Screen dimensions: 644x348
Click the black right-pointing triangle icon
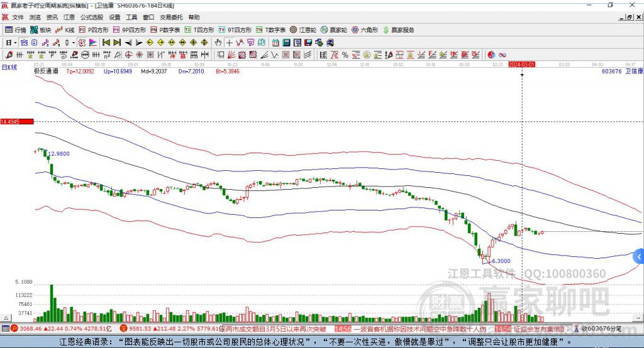coord(139,43)
